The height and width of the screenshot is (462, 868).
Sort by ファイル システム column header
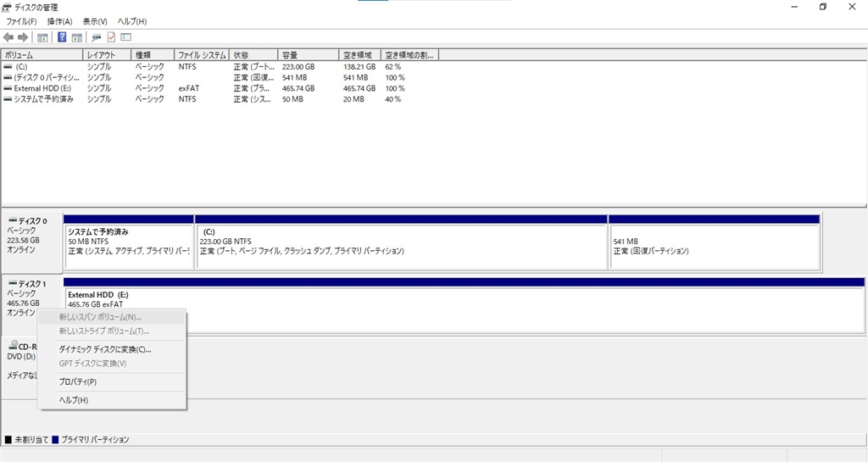pos(202,55)
